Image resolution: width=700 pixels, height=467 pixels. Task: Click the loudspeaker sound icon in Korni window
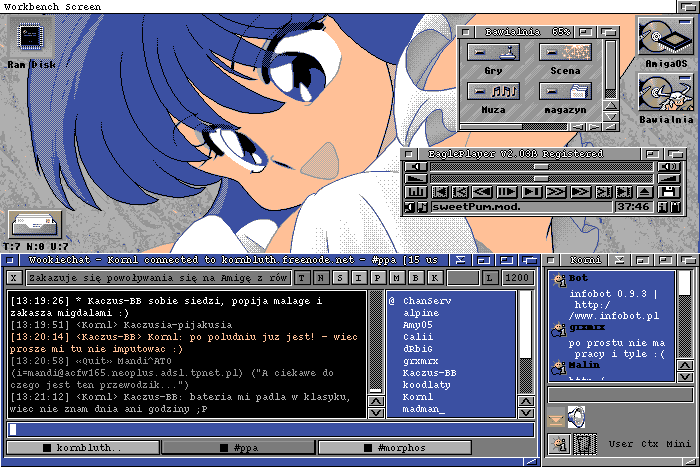[577, 417]
